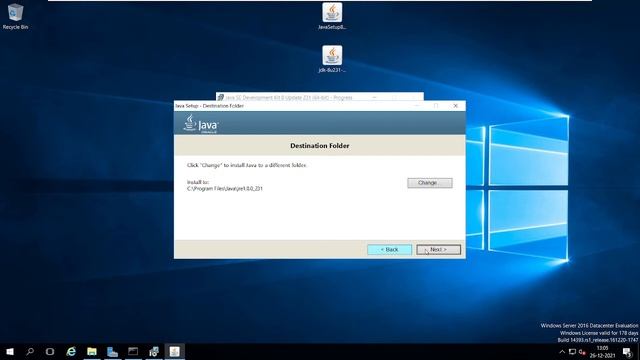Minimize the Java Setup Destination Folder window
The width and height of the screenshot is (640, 360).
pyautogui.click(x=417, y=106)
